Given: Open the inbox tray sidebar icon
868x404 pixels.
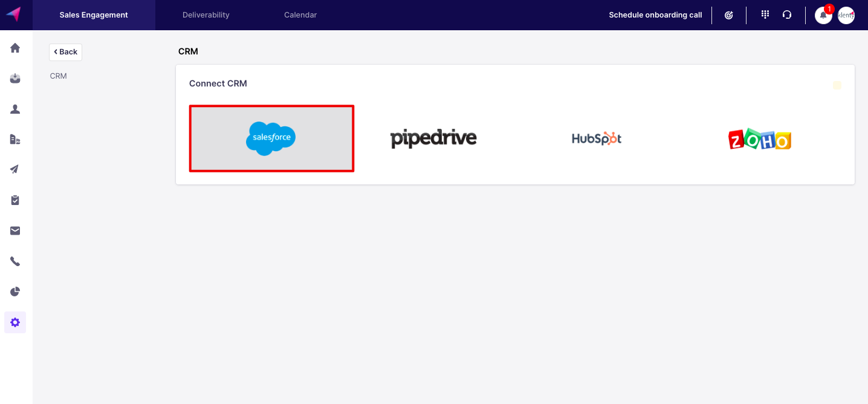Looking at the screenshot, I should click(x=15, y=78).
